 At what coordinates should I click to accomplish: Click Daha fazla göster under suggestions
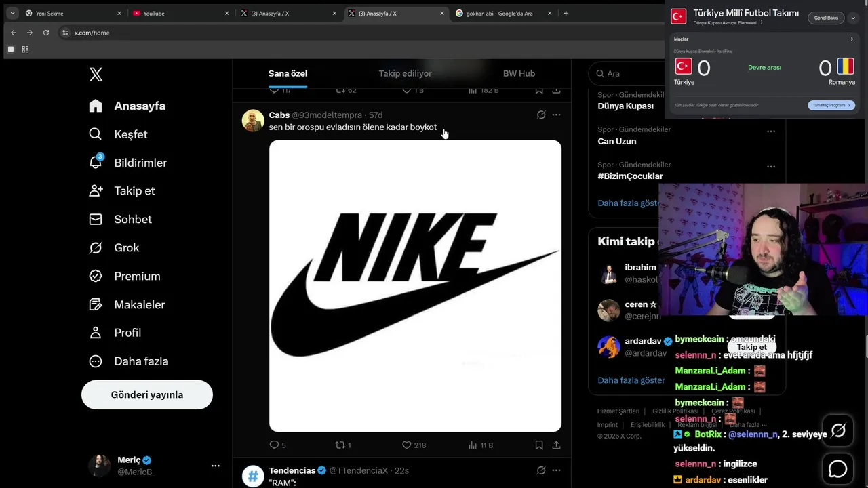[x=631, y=380]
